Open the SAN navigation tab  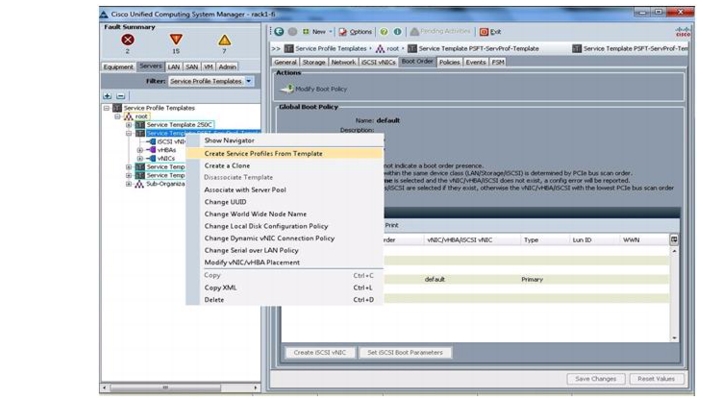point(192,67)
